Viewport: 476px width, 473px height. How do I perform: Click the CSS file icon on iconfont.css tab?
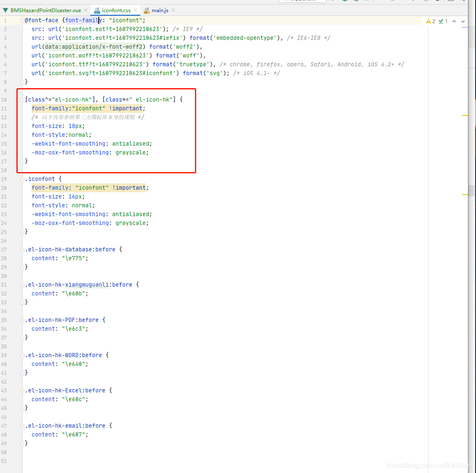click(x=97, y=10)
